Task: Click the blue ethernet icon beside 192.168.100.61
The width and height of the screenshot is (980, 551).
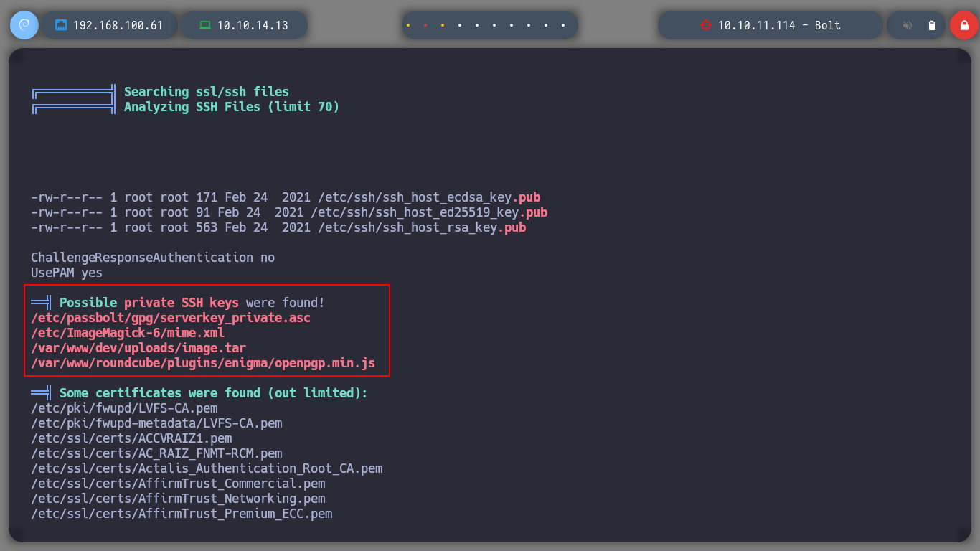Action: pos(61,25)
